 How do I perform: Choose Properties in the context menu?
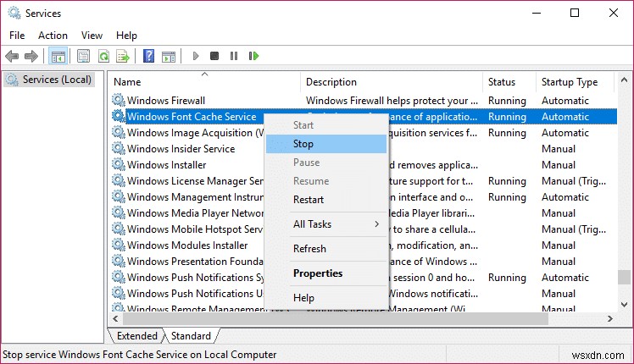(326, 273)
